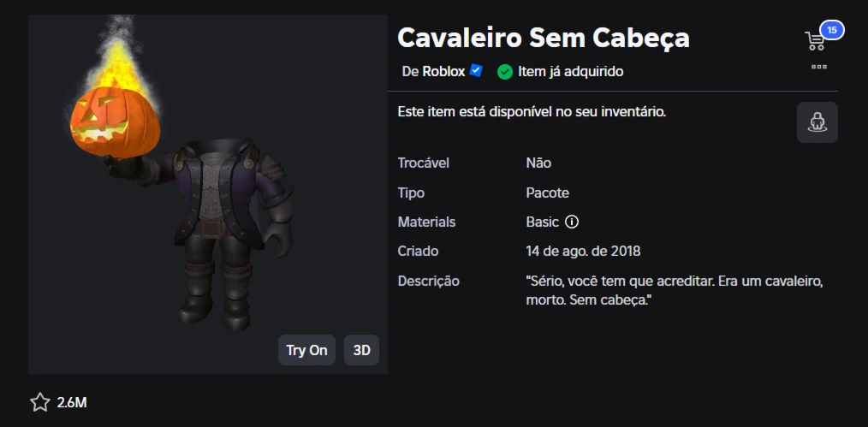The width and height of the screenshot is (868, 427).
Task: Switch preview to 3D view
Action: (361, 350)
